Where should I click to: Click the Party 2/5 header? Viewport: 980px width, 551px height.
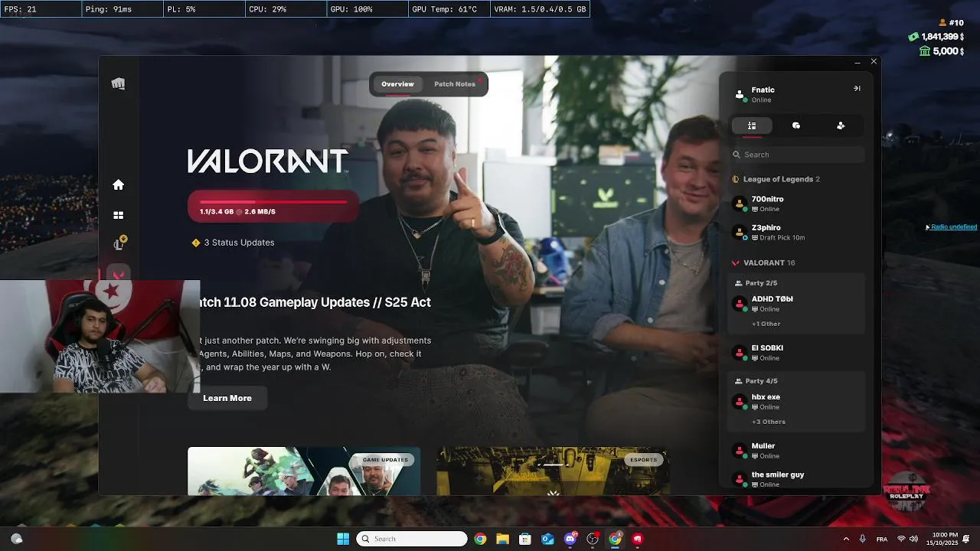(756, 283)
